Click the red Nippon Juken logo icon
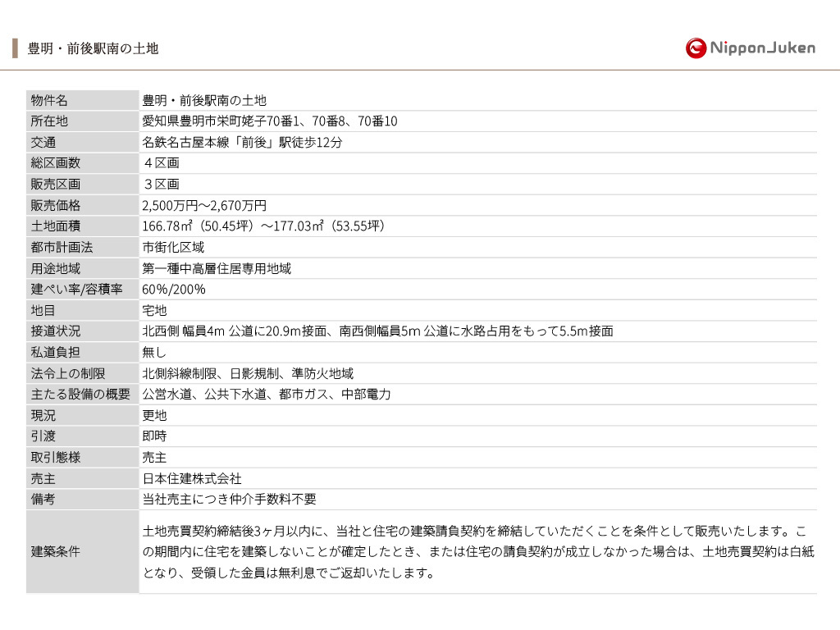840x630 pixels. [x=696, y=48]
